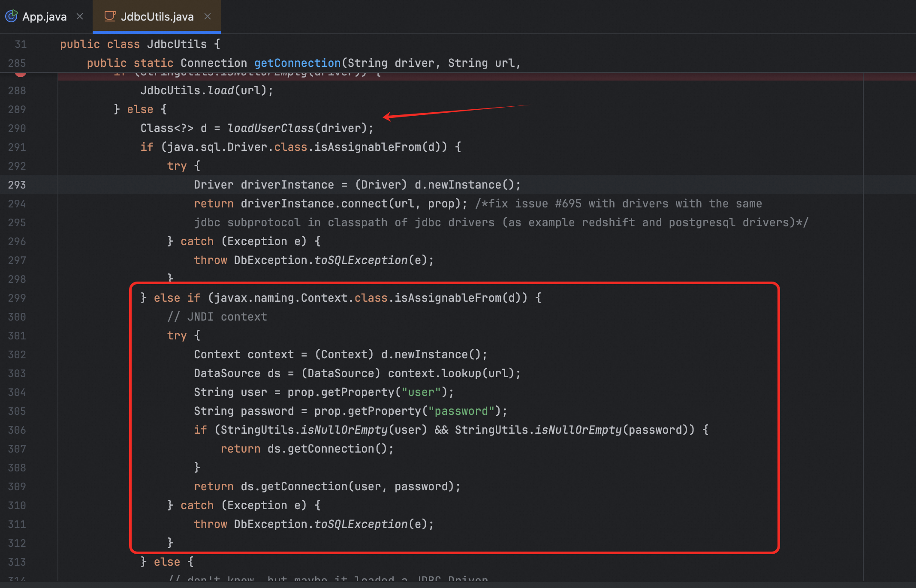Click the "password" string literal on line 305
This screenshot has height=588, width=916.
coord(461,411)
